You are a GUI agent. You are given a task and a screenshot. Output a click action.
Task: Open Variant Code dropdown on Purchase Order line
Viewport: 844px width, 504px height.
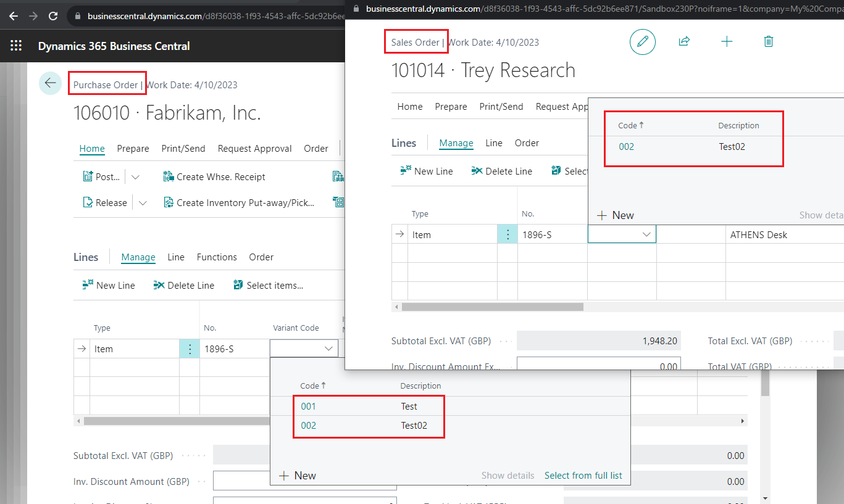coord(328,349)
